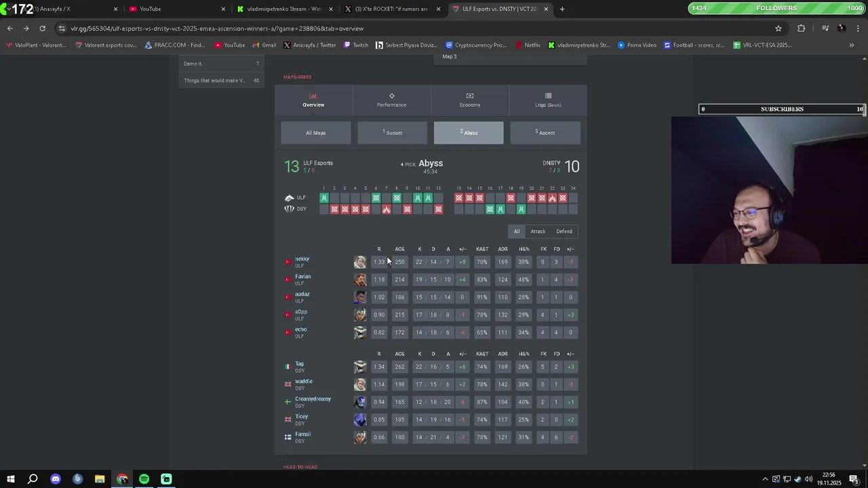This screenshot has height=488, width=868.
Task: Click ULF round 6 elimination icon
Action: point(376,198)
